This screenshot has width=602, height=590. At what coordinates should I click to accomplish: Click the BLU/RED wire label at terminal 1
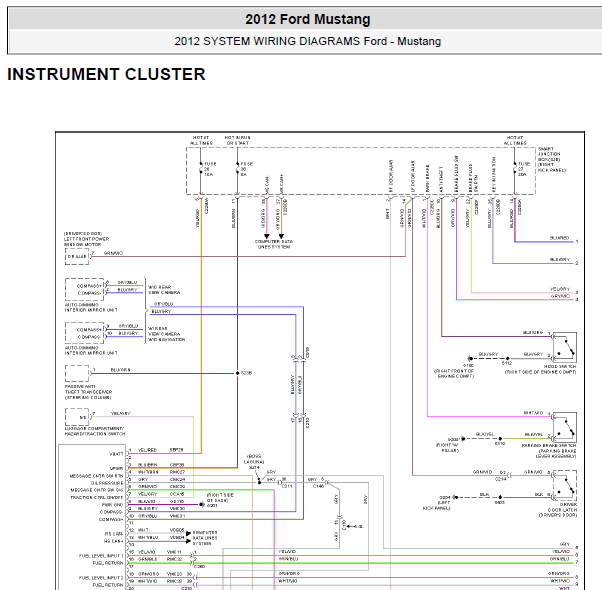pos(559,238)
